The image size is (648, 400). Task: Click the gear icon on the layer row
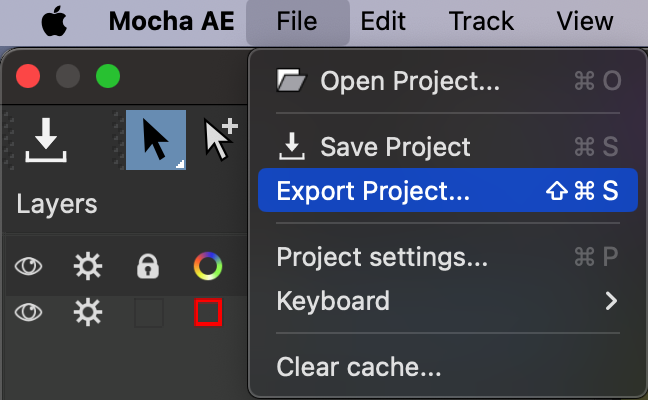(x=89, y=313)
